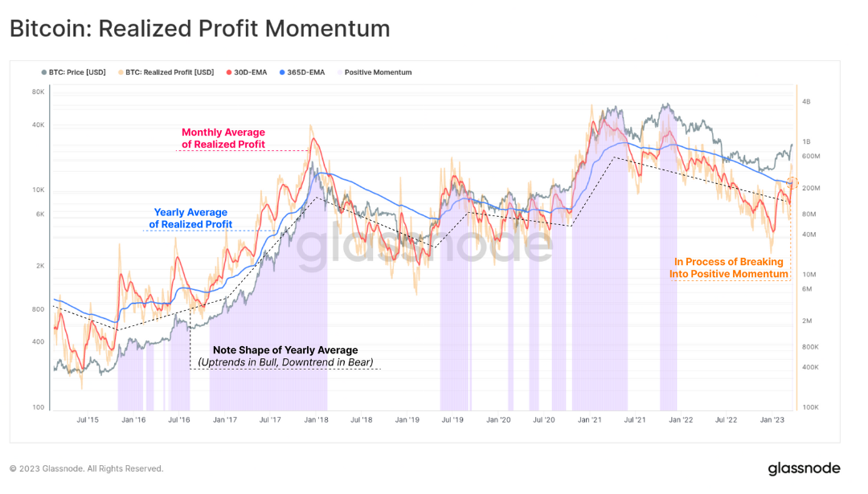
Task: Click the "Monthly Average of Realized Profit" annotation
Action: (x=223, y=138)
